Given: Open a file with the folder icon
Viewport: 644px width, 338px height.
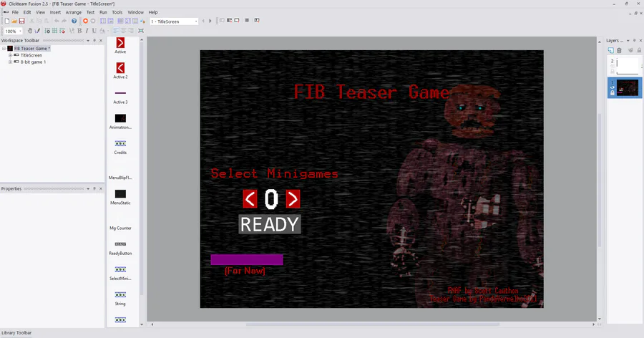Looking at the screenshot, I should [14, 21].
